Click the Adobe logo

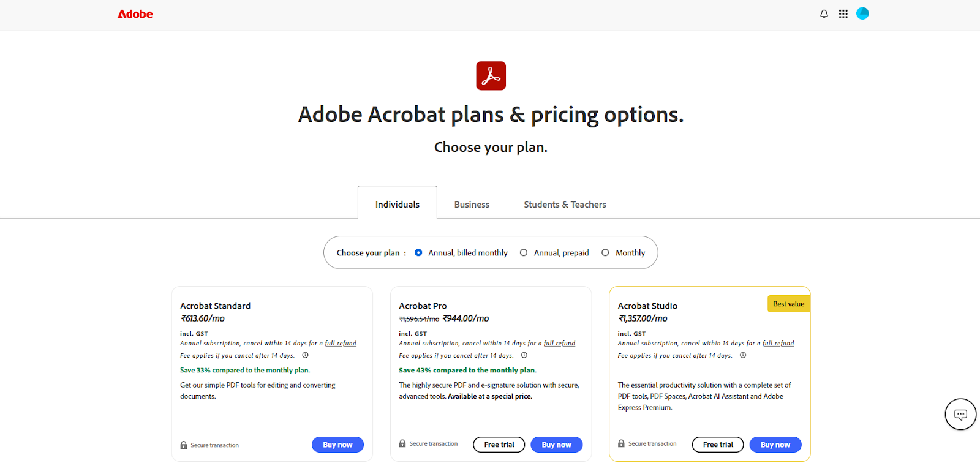tap(134, 14)
